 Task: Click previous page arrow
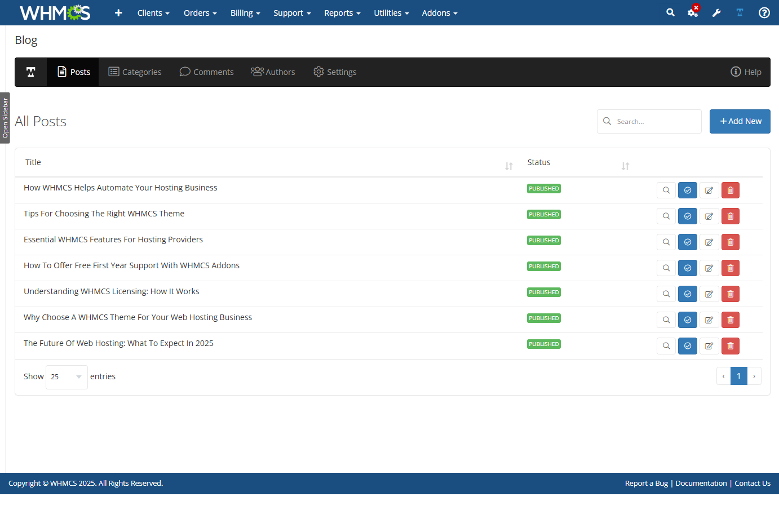click(724, 376)
